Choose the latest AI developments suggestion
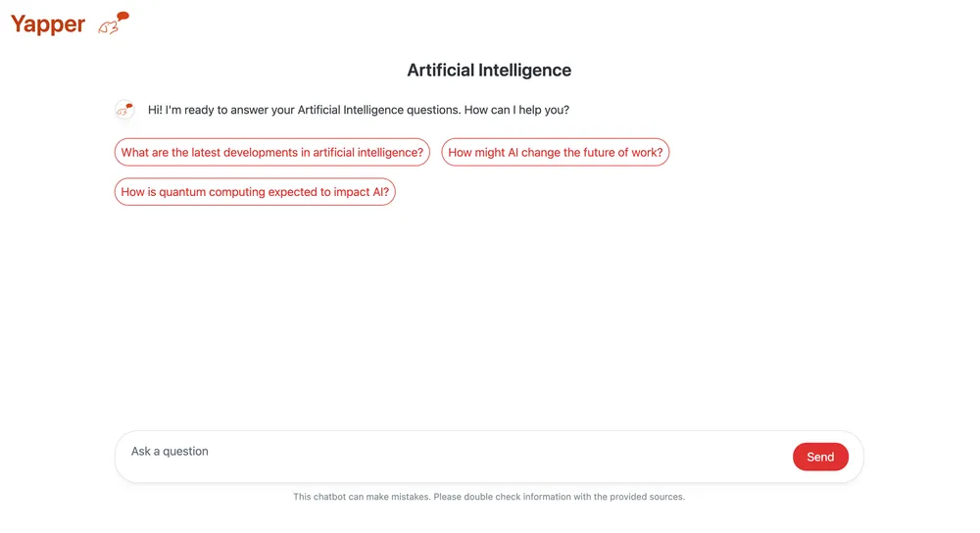This screenshot has height=533, width=980. coord(271,153)
